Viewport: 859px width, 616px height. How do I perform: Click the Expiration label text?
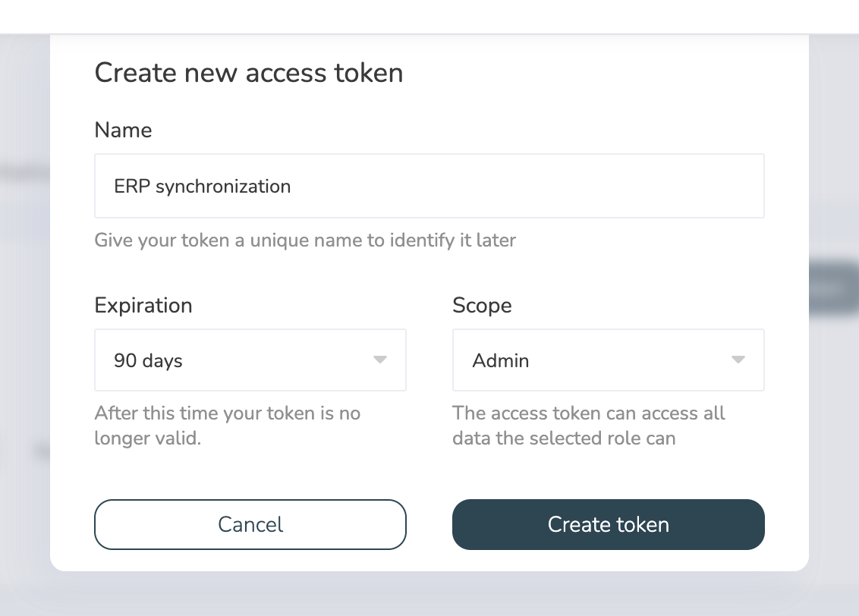click(x=143, y=305)
